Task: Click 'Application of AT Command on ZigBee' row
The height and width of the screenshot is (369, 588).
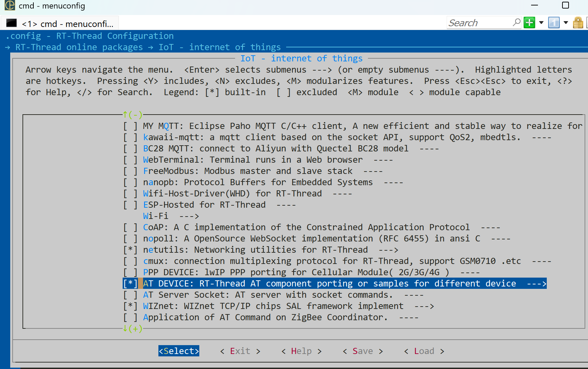Action: point(271,318)
